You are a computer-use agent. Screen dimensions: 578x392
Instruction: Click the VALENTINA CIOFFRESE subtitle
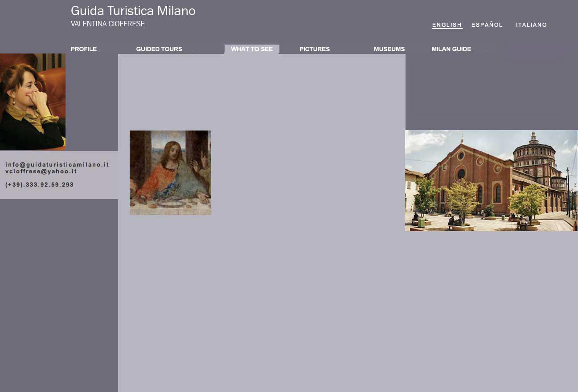point(108,24)
